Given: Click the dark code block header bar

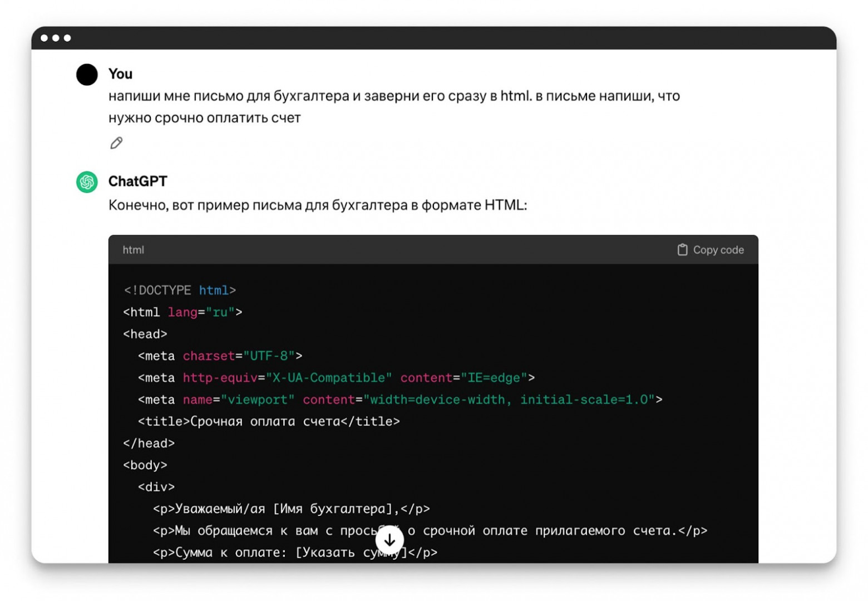Looking at the screenshot, I should (x=389, y=250).
